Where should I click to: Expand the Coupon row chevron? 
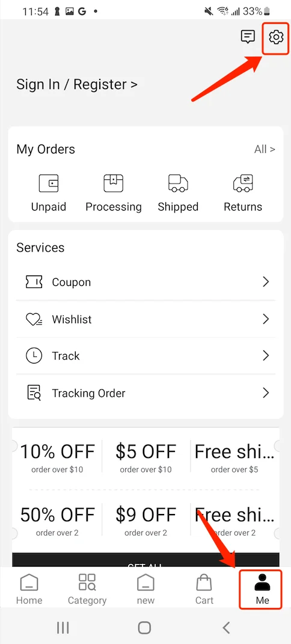(266, 282)
